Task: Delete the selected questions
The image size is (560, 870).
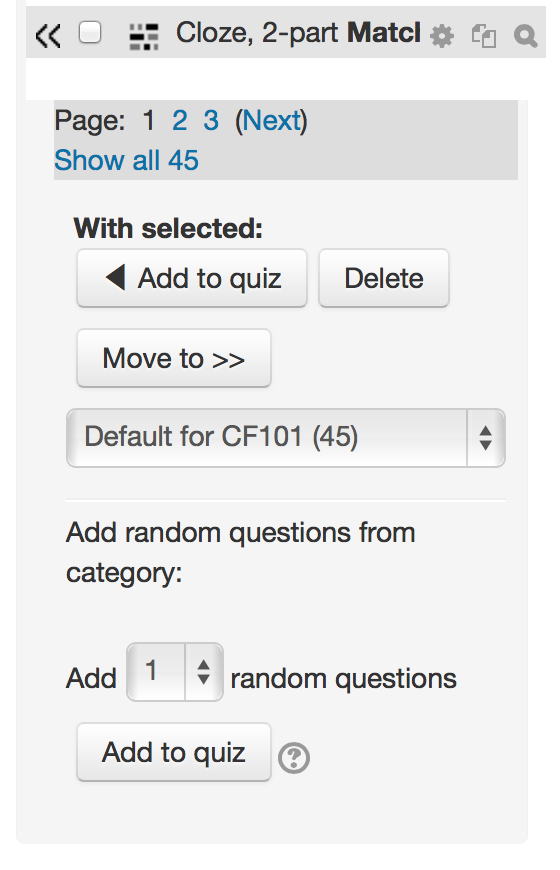Action: (x=384, y=278)
